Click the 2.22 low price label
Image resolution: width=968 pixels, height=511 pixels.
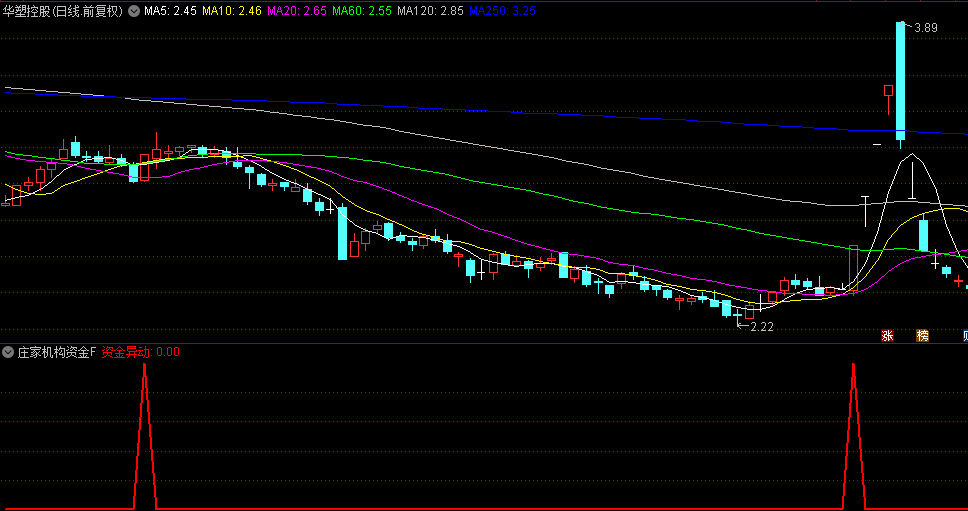(x=761, y=327)
